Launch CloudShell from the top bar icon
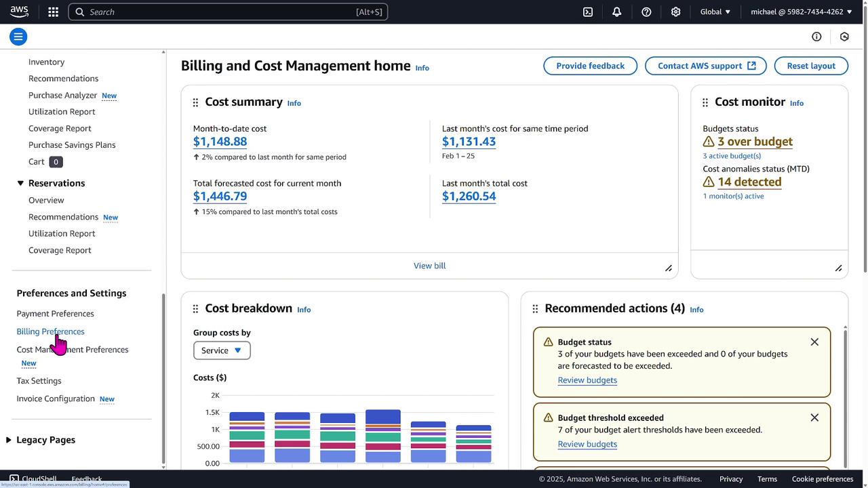This screenshot has height=488, width=868. click(x=588, y=12)
